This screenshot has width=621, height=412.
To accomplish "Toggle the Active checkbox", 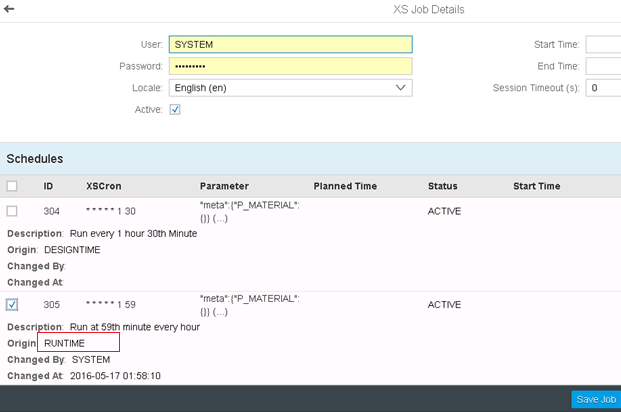I will [175, 109].
